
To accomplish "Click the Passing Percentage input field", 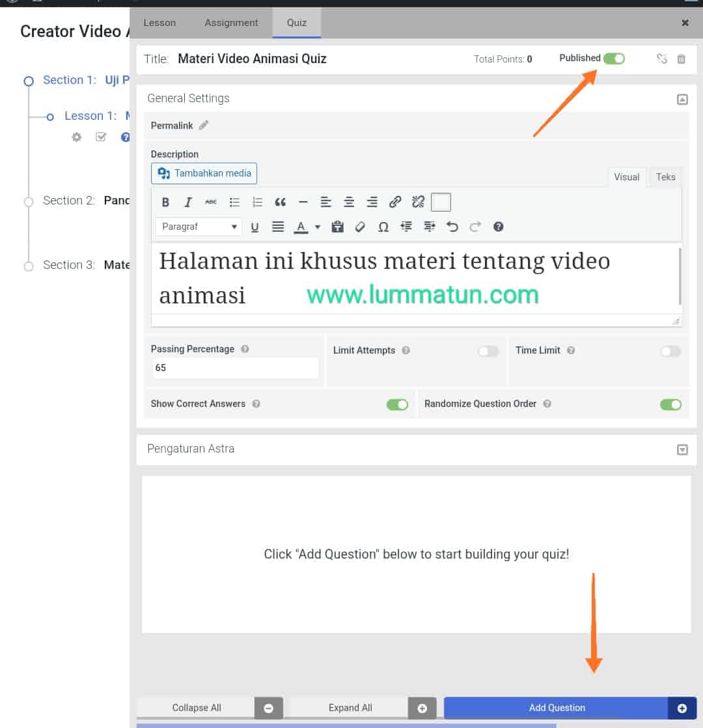I will pyautogui.click(x=235, y=368).
